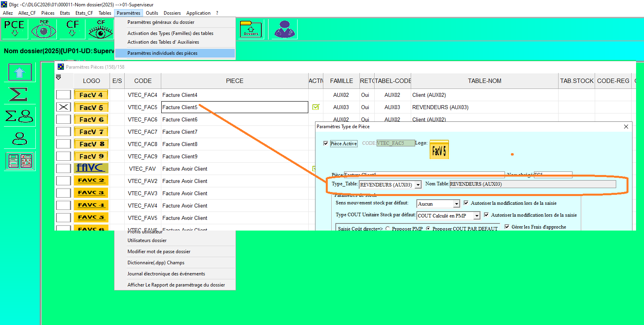Click the Facture Client5 name field
This screenshot has height=325, width=644.
234,107
